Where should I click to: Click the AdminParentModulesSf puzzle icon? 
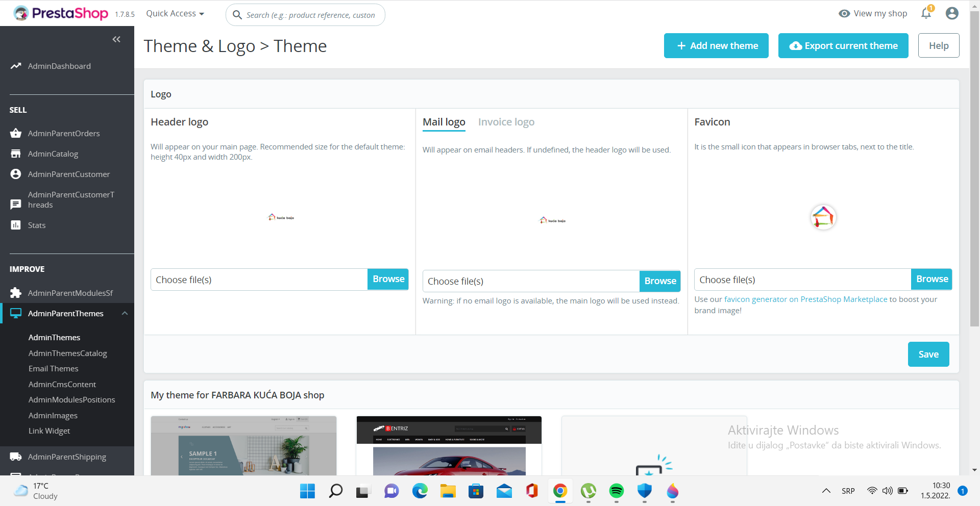point(16,293)
